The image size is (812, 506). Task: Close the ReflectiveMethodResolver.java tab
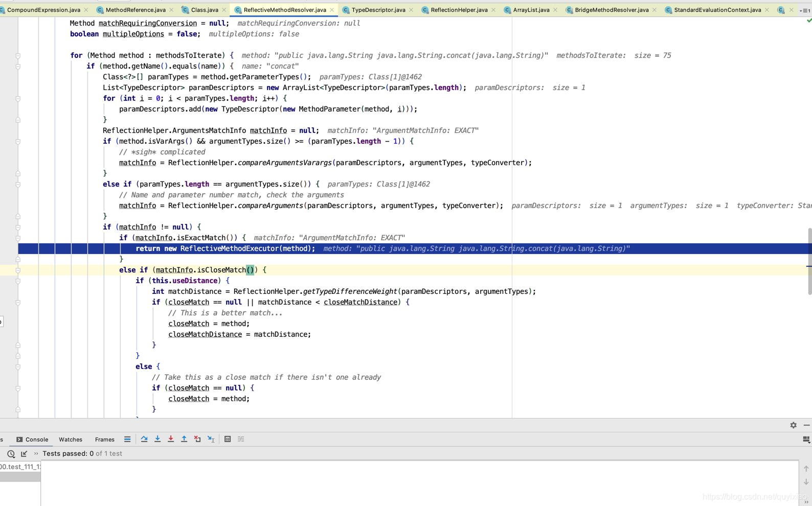[332, 10]
